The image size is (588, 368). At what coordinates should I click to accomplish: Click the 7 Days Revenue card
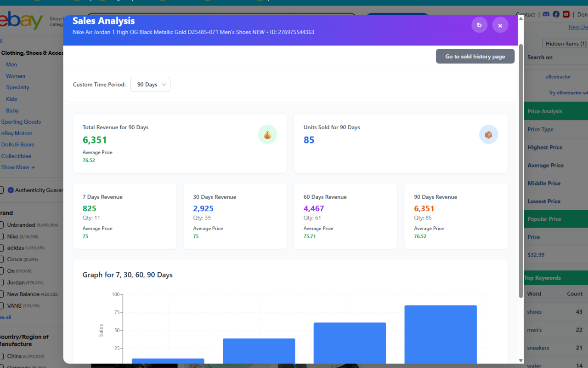click(124, 216)
